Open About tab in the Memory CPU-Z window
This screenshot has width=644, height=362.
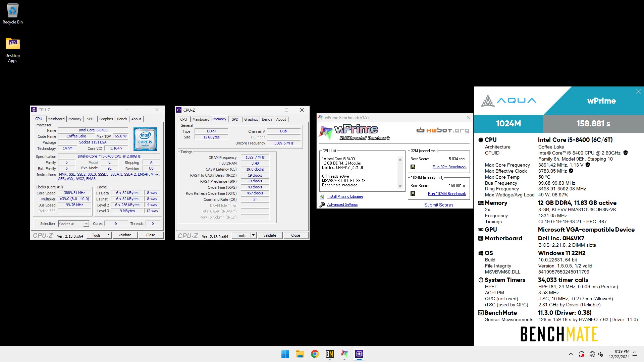pos(281,119)
